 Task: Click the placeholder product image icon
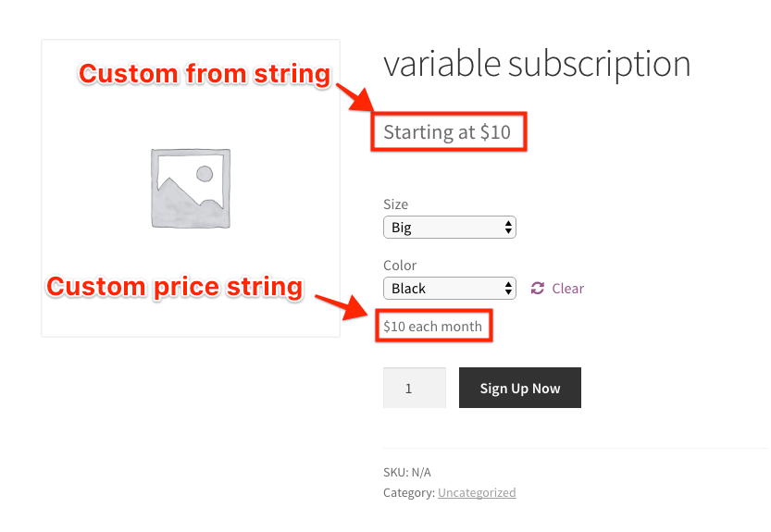click(x=191, y=189)
